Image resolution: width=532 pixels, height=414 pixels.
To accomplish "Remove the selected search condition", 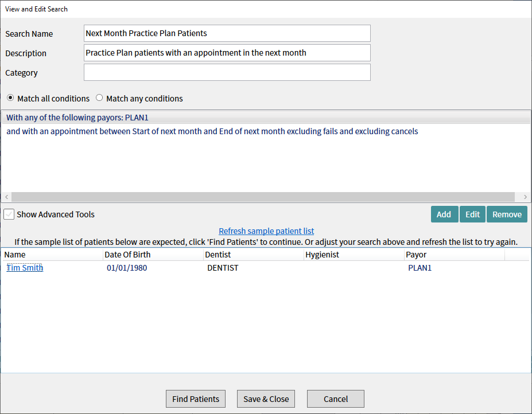I will [x=507, y=214].
